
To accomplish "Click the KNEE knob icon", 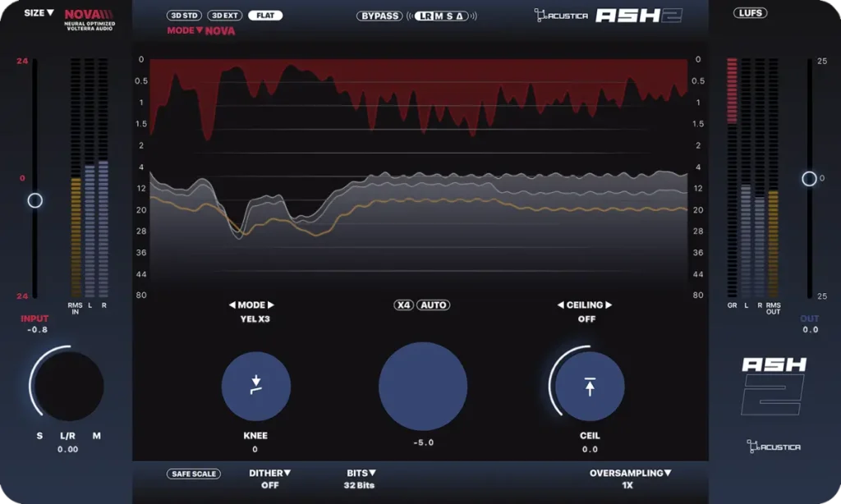I will [x=256, y=386].
